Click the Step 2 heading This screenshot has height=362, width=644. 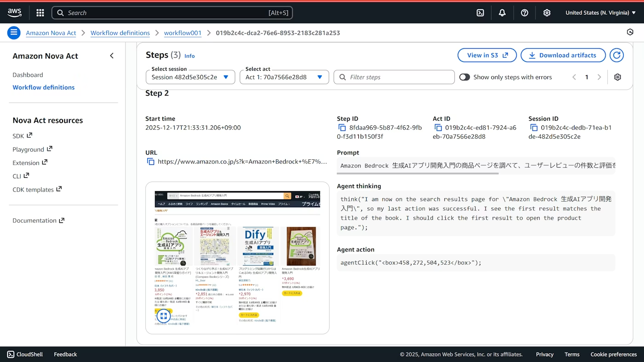click(157, 93)
